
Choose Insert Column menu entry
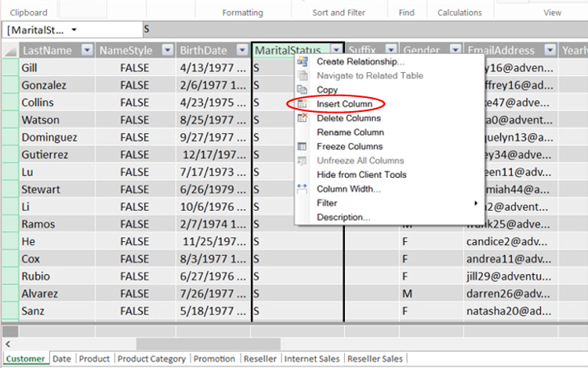344,104
